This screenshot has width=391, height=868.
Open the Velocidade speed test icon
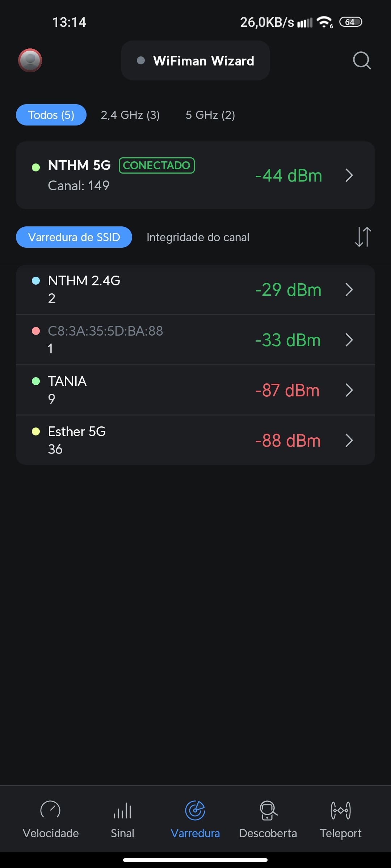coord(50,810)
